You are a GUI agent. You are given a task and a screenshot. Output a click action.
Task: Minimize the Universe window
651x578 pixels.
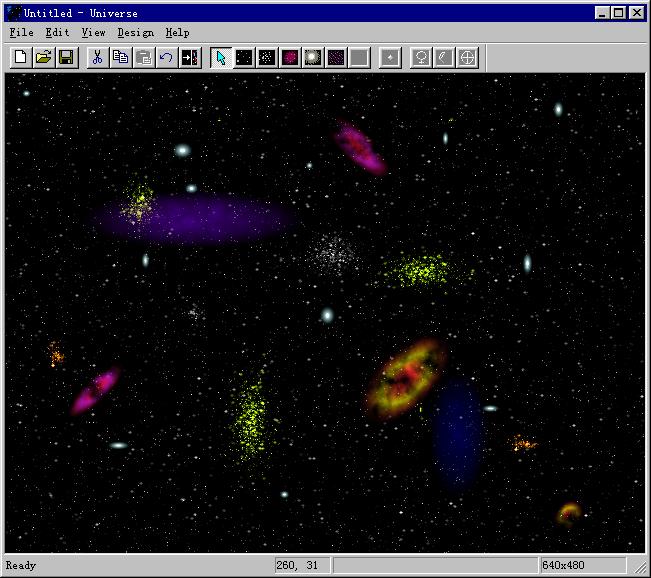[x=602, y=13]
